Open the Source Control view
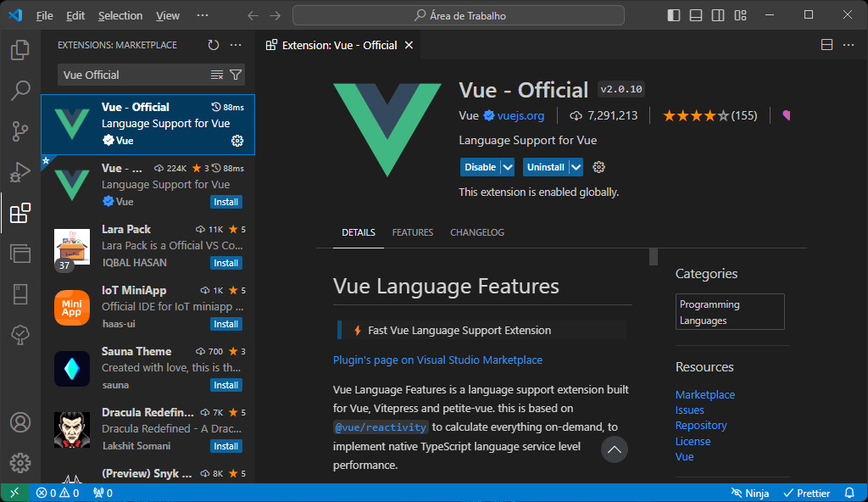The height and width of the screenshot is (502, 868). click(20, 131)
